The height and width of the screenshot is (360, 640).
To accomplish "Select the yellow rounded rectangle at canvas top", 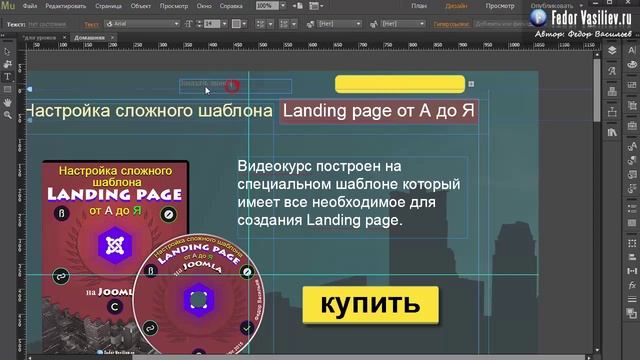I will coord(400,84).
